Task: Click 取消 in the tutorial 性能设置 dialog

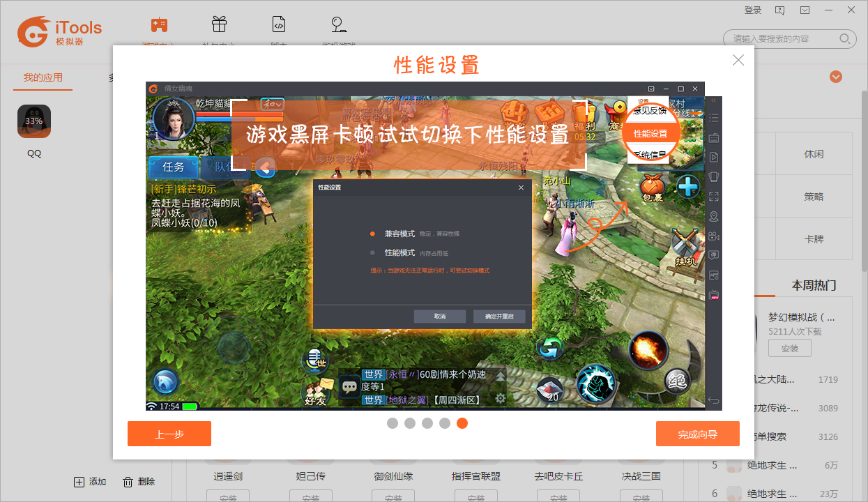Action: click(439, 317)
